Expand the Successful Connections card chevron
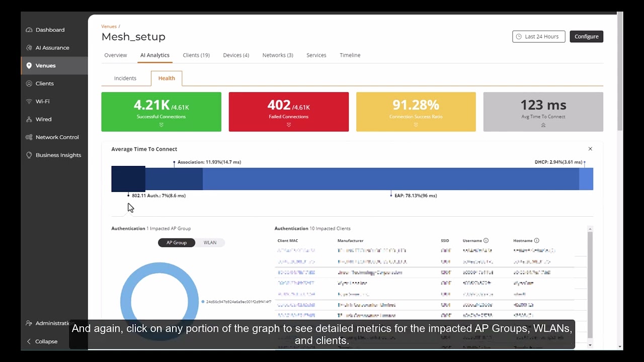The image size is (644, 362). (x=161, y=125)
